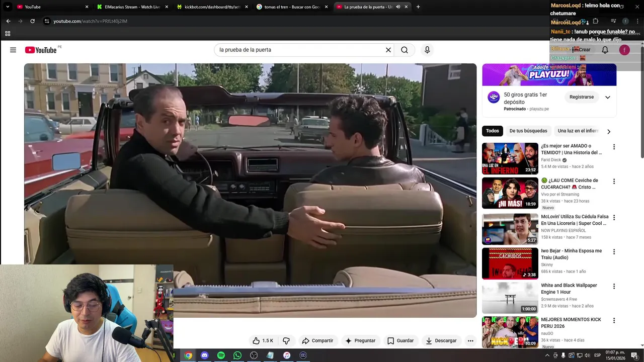Save video with Guardar button
This screenshot has width=644, height=362.
coord(400,340)
